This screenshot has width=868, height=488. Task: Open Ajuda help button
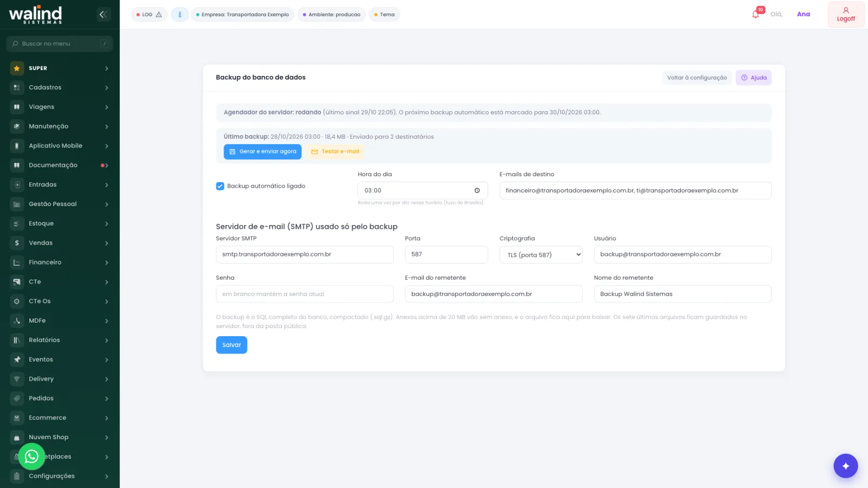[754, 78]
